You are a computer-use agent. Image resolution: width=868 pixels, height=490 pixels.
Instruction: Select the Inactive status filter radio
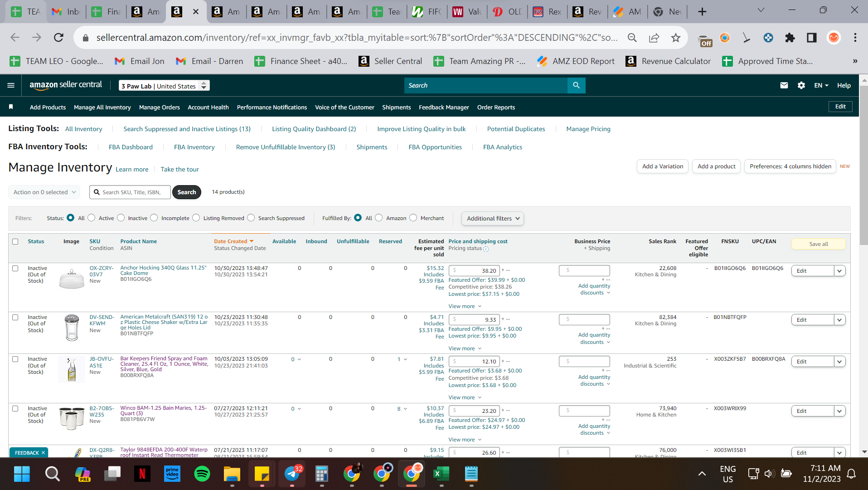(121, 218)
